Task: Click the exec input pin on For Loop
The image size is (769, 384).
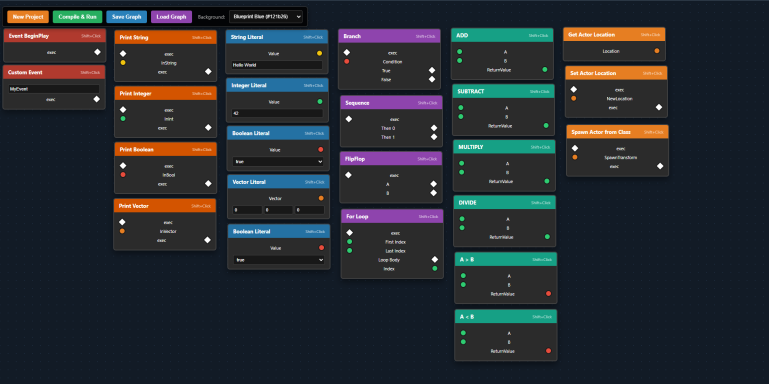Action: click(x=350, y=233)
